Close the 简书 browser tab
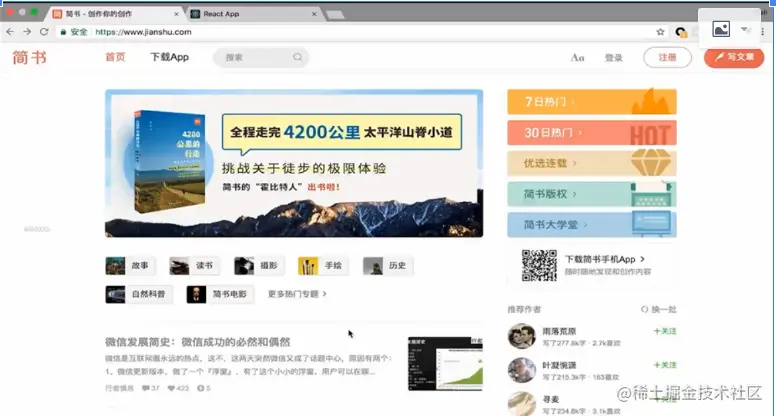Viewport: 776px width, 416px height. 177,14
